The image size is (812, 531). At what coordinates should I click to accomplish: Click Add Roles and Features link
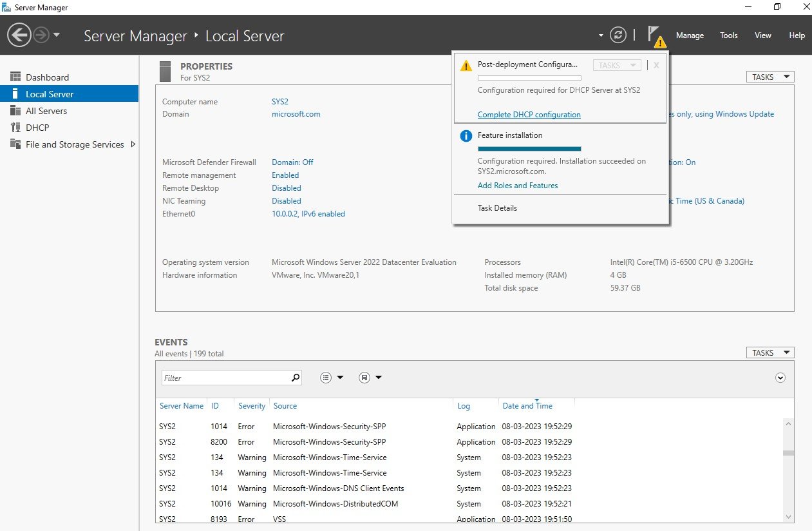click(518, 186)
